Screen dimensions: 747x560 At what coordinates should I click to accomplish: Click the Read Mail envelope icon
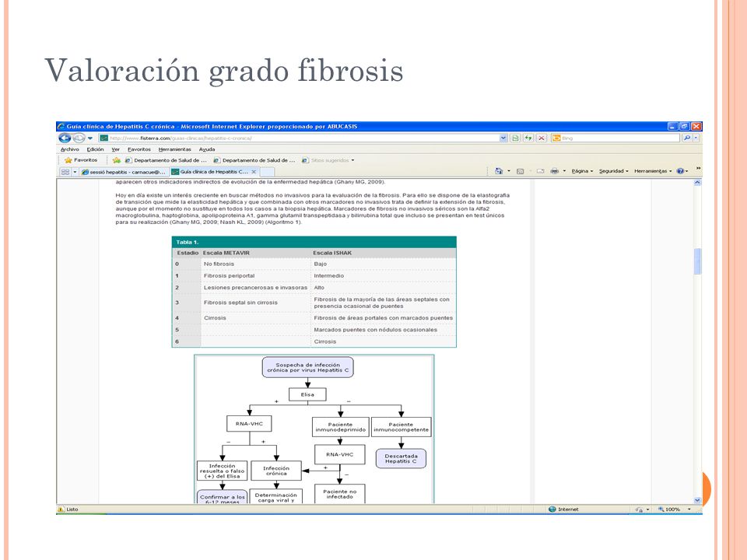click(x=540, y=171)
